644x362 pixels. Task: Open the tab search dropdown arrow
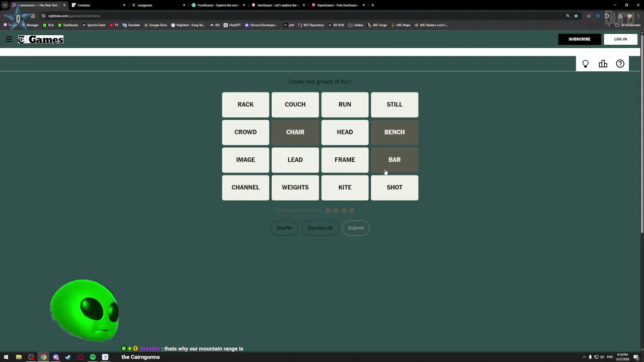tap(5, 5)
